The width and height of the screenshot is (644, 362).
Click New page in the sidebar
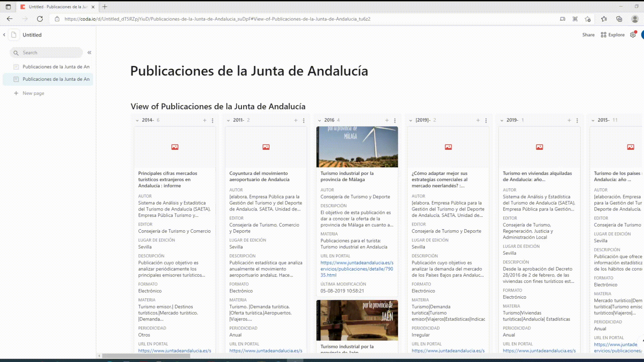pos(33,93)
